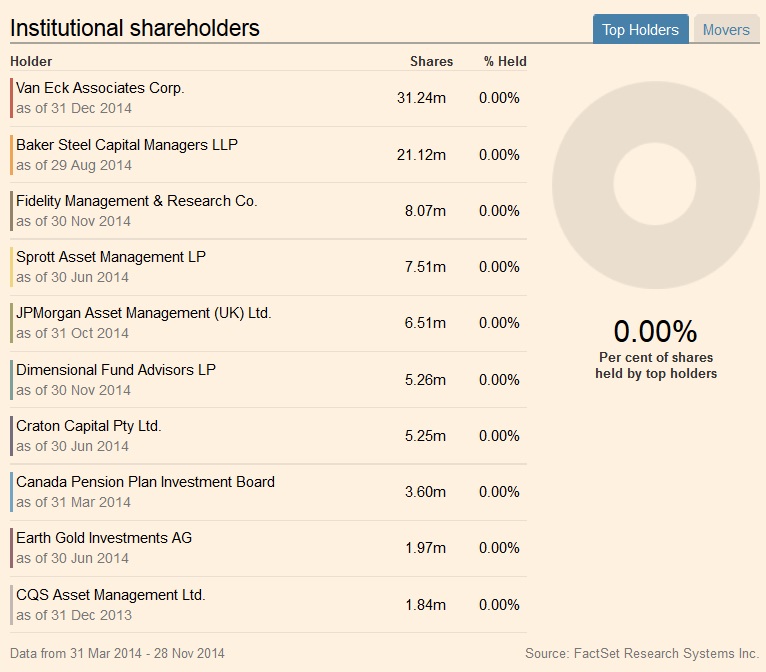The height and width of the screenshot is (672, 766).
Task: Click Sprott Asset Management LP entry
Action: [111, 257]
